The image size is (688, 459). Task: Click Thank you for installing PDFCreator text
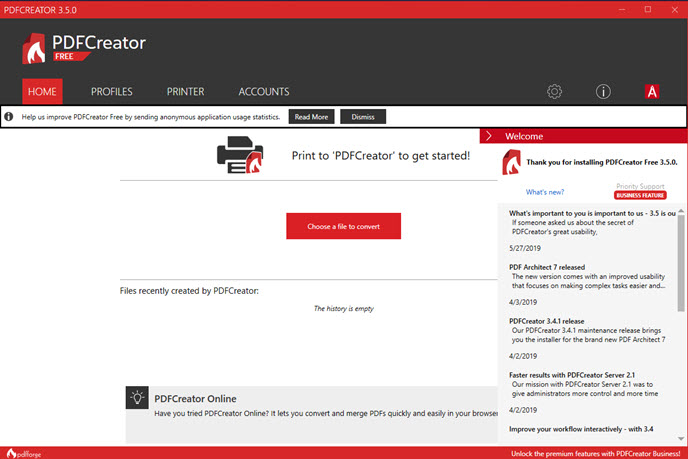602,162
